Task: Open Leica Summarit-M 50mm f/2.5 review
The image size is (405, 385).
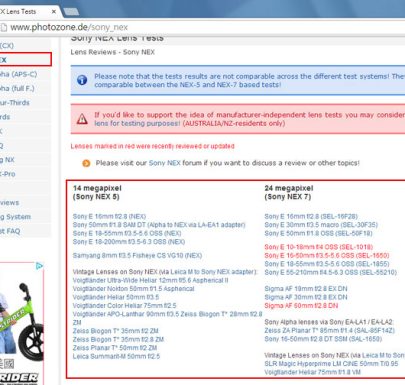Action: pyautogui.click(x=116, y=356)
